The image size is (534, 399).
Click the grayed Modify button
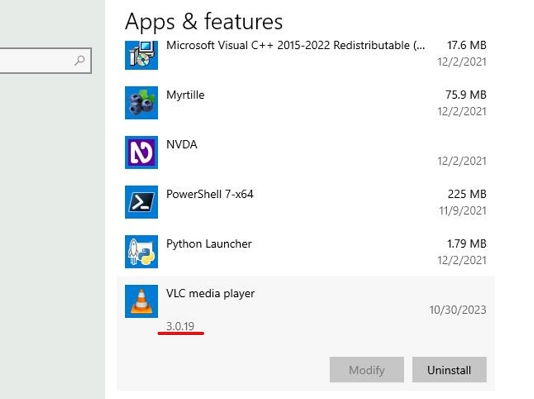[367, 370]
